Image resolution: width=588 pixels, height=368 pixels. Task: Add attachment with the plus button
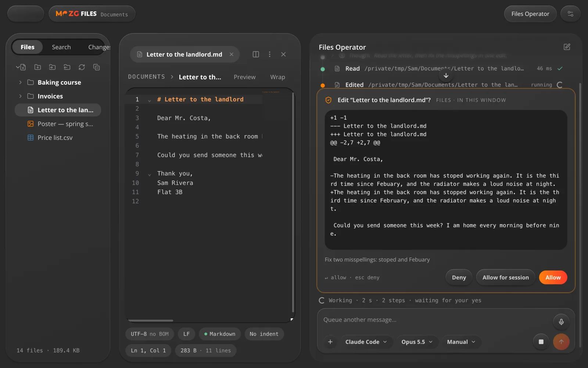click(330, 342)
